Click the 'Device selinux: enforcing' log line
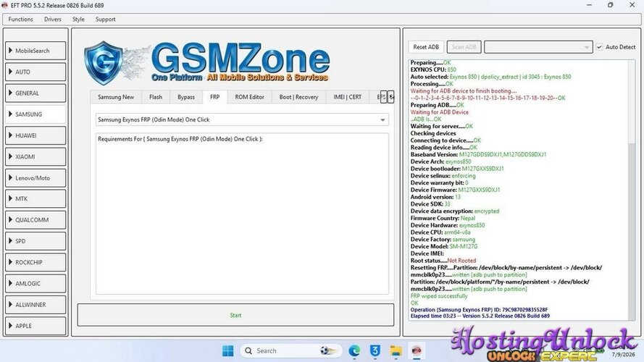 [x=443, y=176]
